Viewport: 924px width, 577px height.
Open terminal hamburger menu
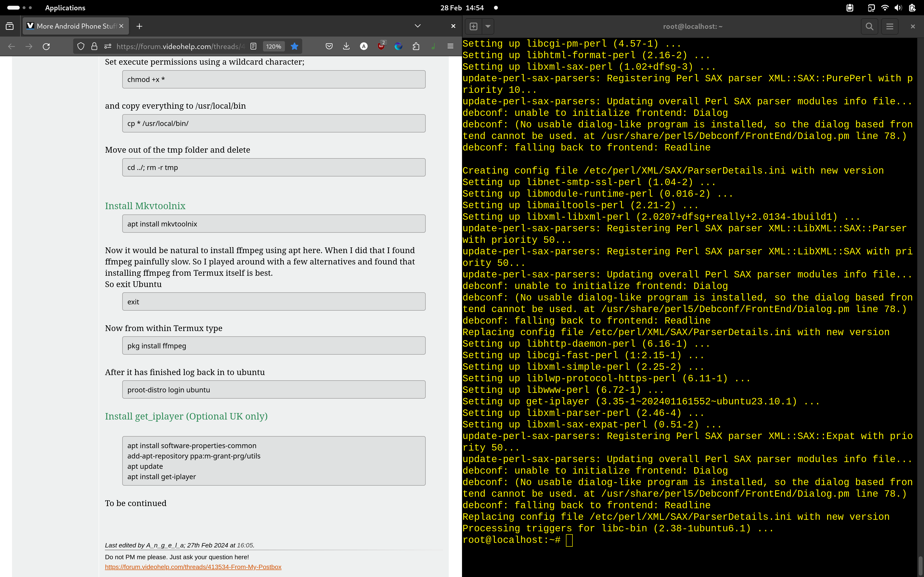pos(890,26)
